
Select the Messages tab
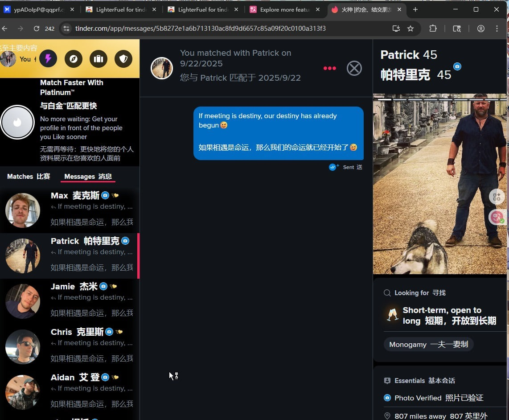click(x=88, y=177)
